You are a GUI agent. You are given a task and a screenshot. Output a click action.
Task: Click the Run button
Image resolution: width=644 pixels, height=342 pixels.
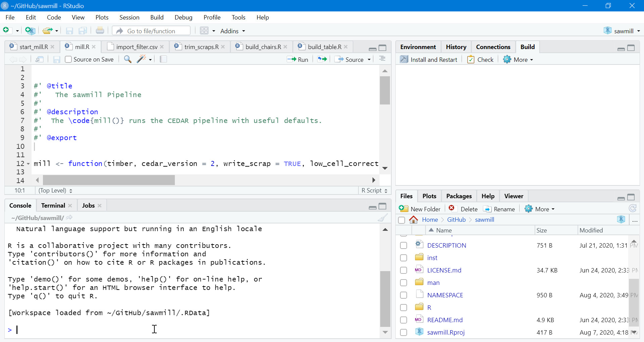tap(297, 59)
